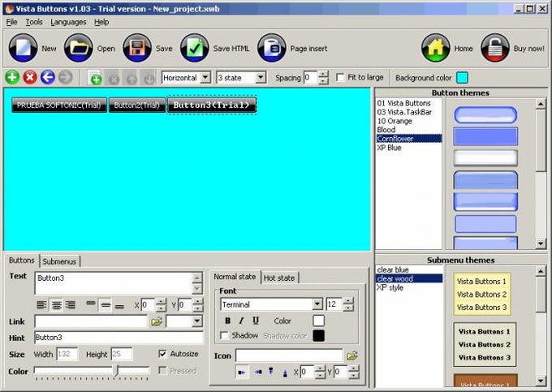552x392 pixels.
Task: Increase the font size stepper
Action: point(347,301)
